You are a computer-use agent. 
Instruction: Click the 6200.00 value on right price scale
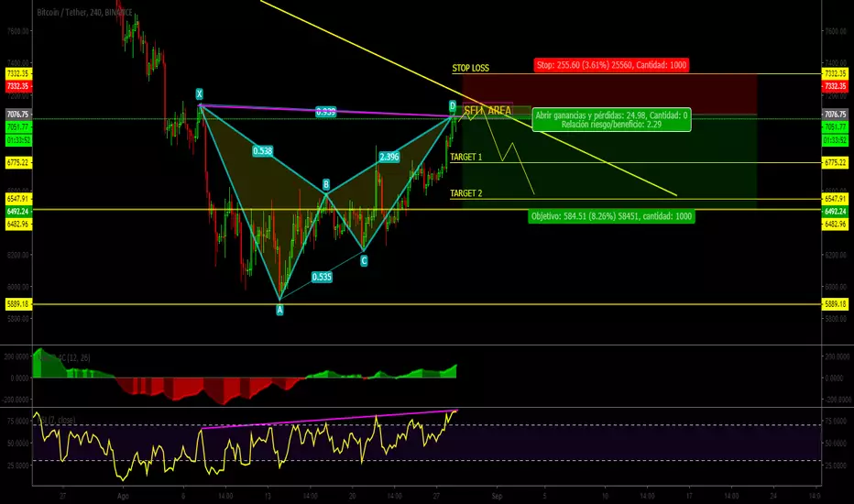tap(836, 255)
